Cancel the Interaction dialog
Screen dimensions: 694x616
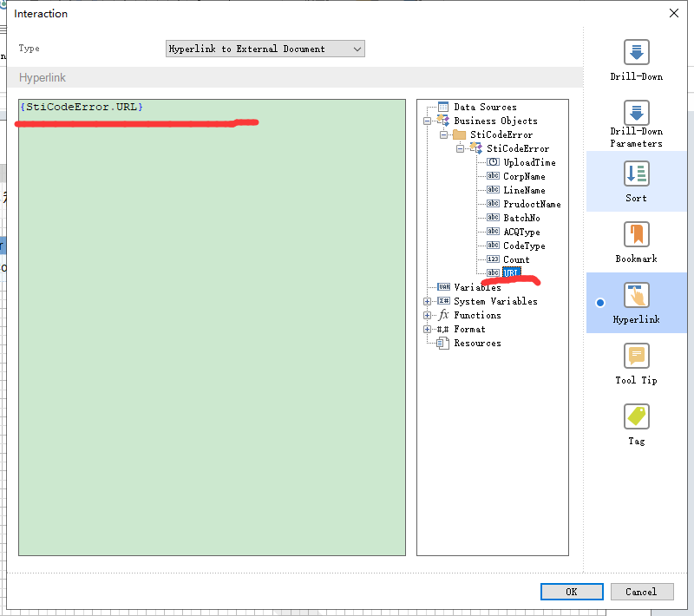tap(642, 592)
